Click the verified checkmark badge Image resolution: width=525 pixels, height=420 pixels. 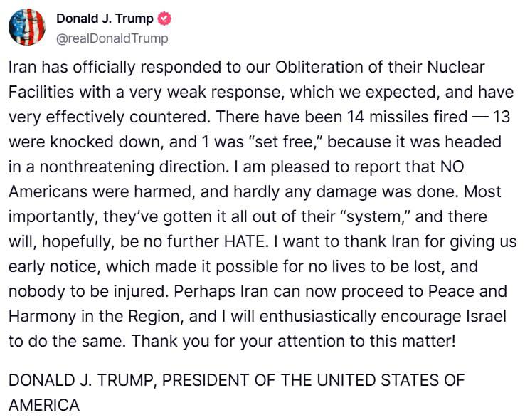[164, 19]
